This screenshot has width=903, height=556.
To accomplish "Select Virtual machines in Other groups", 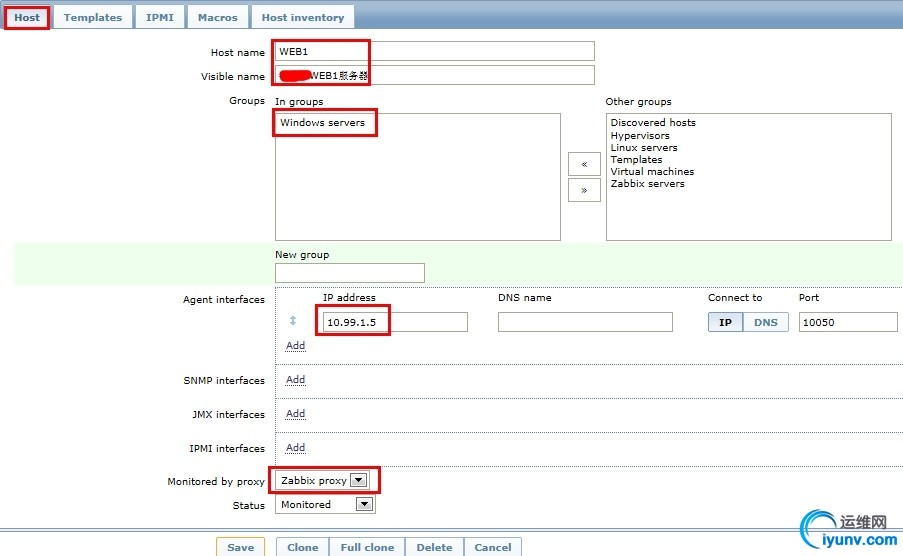I will (x=652, y=172).
